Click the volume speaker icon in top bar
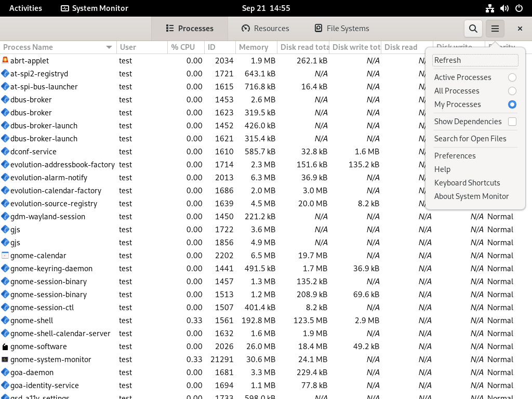The width and height of the screenshot is (532, 399). click(x=504, y=8)
